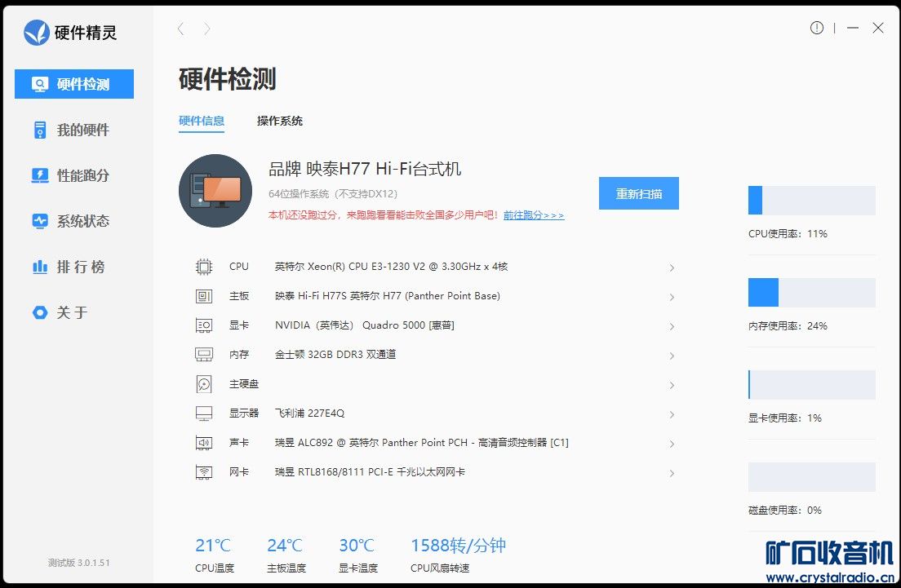The image size is (901, 588).
Task: Click the forward navigation arrow
Action: click(x=206, y=29)
